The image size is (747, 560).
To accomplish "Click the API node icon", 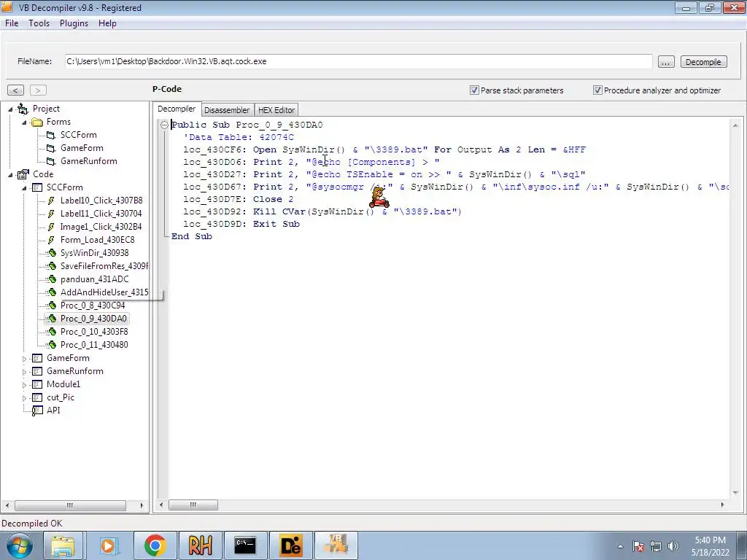I will 36,411.
